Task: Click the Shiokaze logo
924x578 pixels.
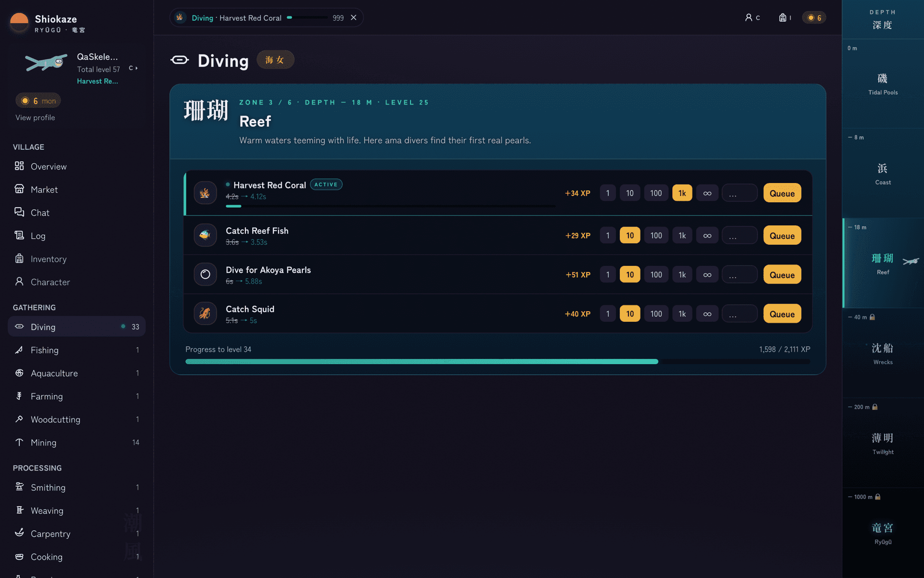Action: click(19, 22)
